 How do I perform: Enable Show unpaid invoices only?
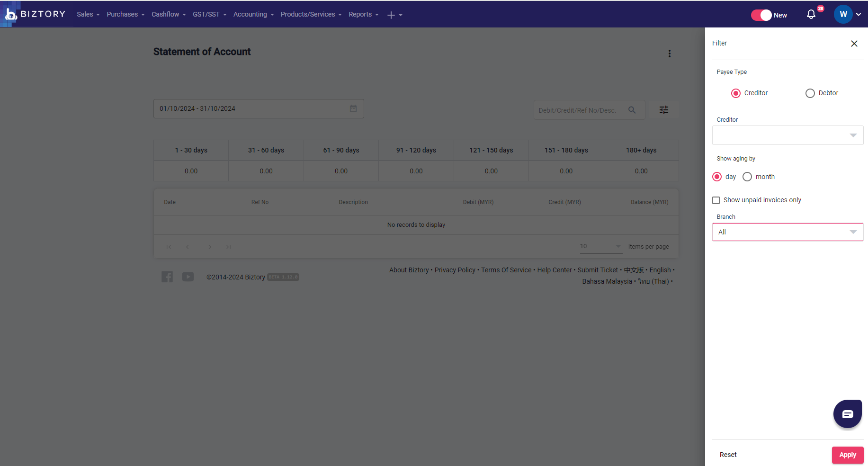[x=716, y=200]
